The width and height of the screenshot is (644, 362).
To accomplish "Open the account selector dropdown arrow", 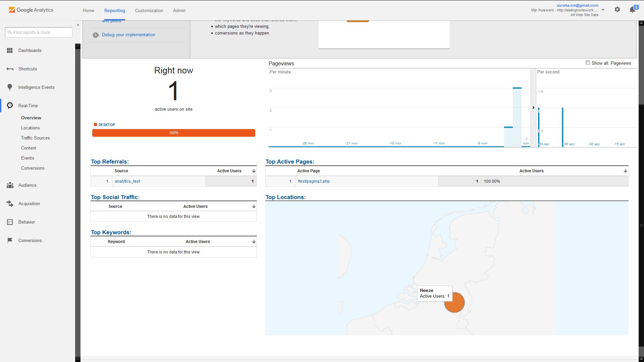I will click(603, 10).
